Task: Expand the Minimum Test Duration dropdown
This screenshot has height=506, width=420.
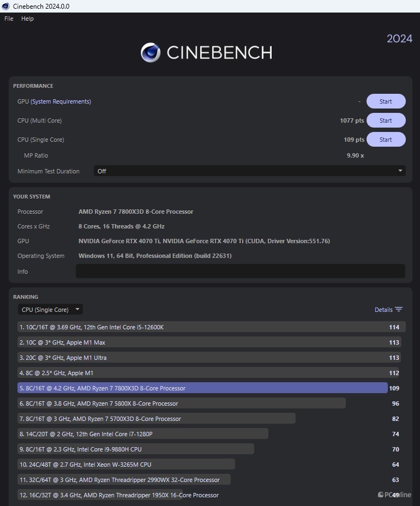Action: coord(249,171)
